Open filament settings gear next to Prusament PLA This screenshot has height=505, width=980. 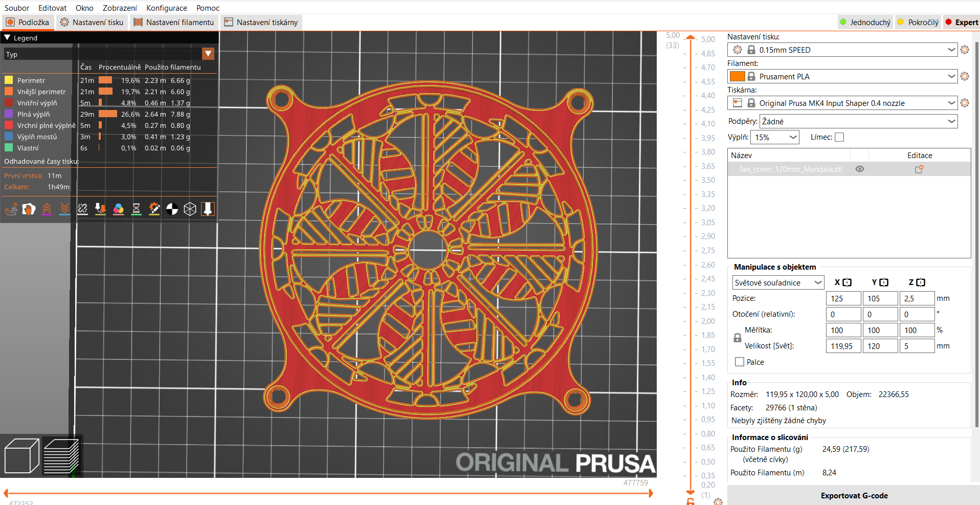pos(965,76)
